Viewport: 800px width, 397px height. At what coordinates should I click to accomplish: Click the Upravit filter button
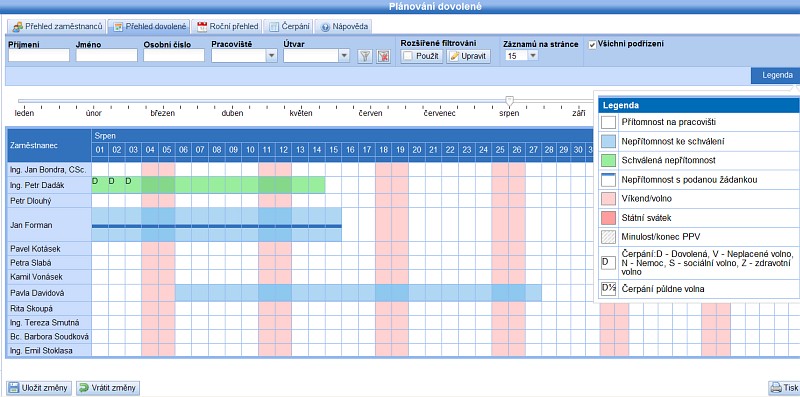click(x=468, y=56)
